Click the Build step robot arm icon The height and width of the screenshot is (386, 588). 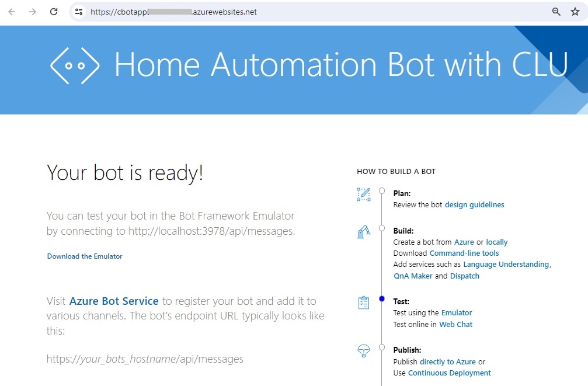pos(364,232)
